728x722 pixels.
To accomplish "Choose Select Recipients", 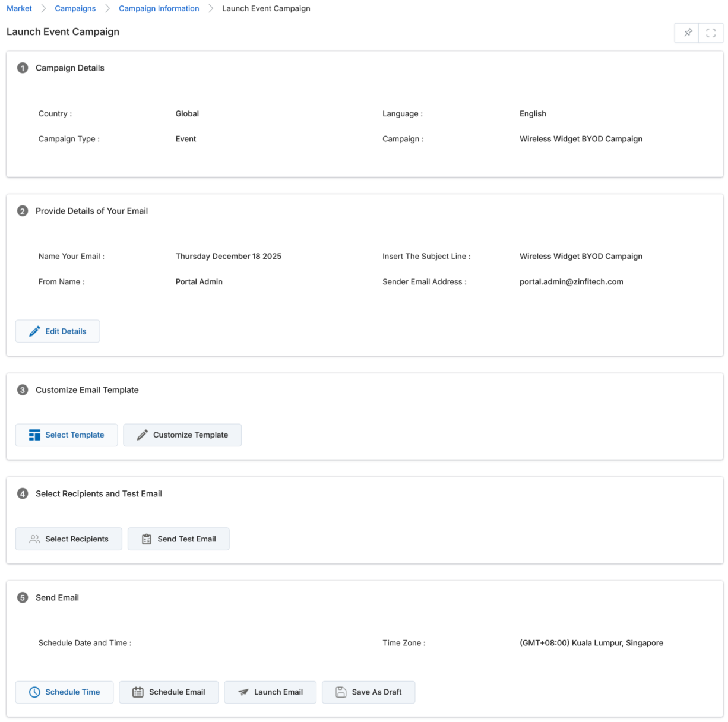I will (x=69, y=539).
